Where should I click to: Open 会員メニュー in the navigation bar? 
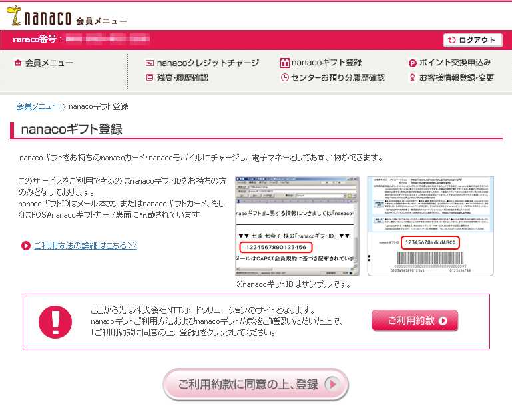click(x=49, y=63)
